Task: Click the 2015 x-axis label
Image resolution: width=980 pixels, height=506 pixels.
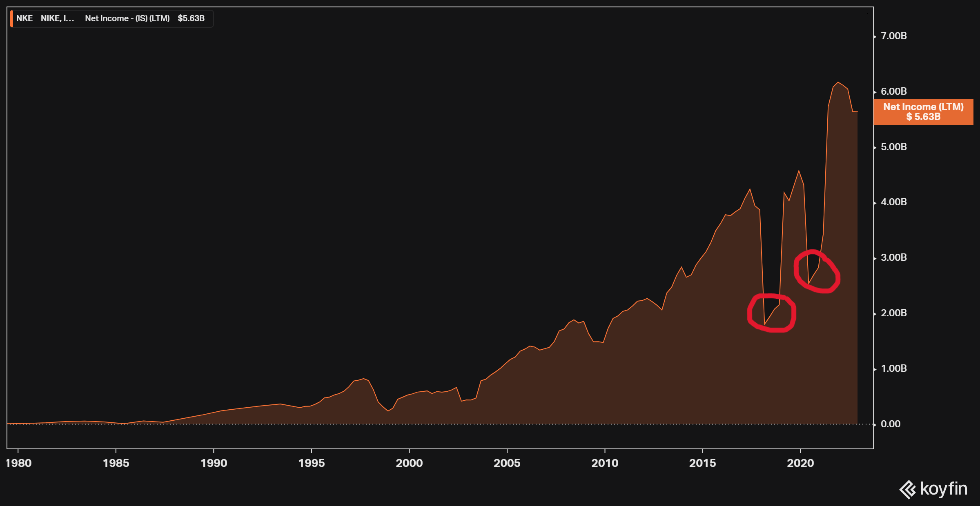Action: [702, 463]
